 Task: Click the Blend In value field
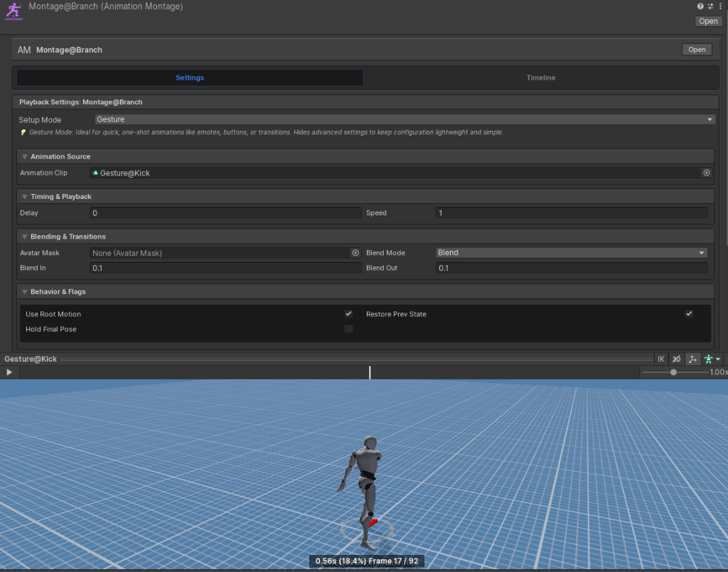click(x=225, y=268)
